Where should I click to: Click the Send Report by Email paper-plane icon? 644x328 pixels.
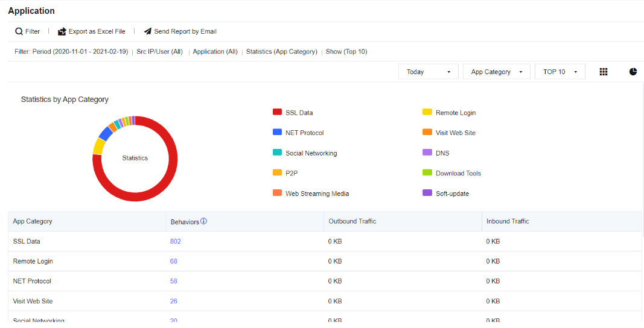coord(147,31)
